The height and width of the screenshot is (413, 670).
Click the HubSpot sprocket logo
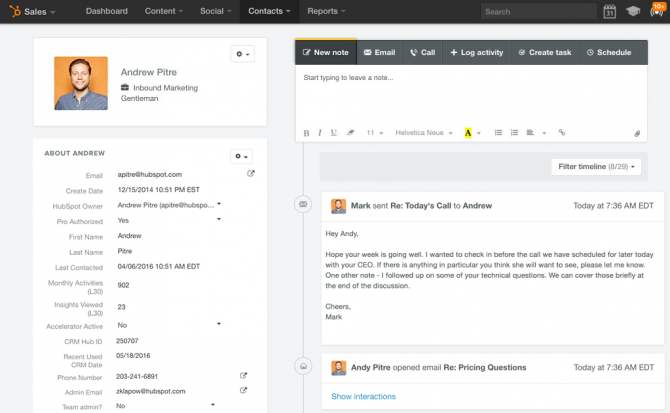pyautogui.click(x=15, y=11)
